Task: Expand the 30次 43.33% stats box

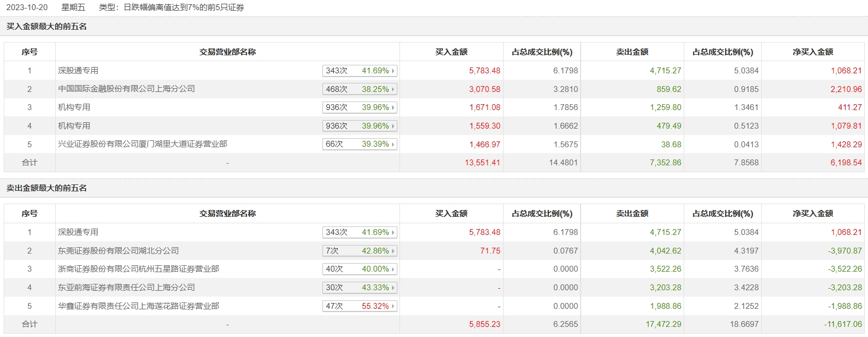Action: click(360, 288)
